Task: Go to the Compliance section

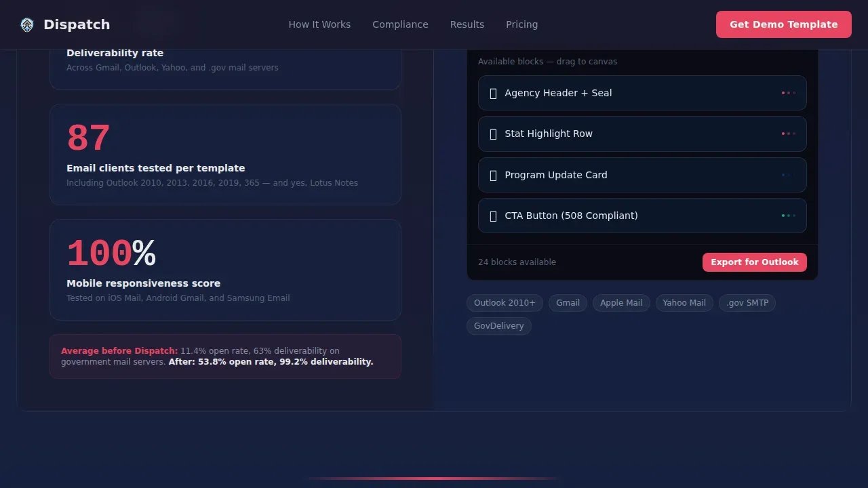Action: (x=400, y=24)
